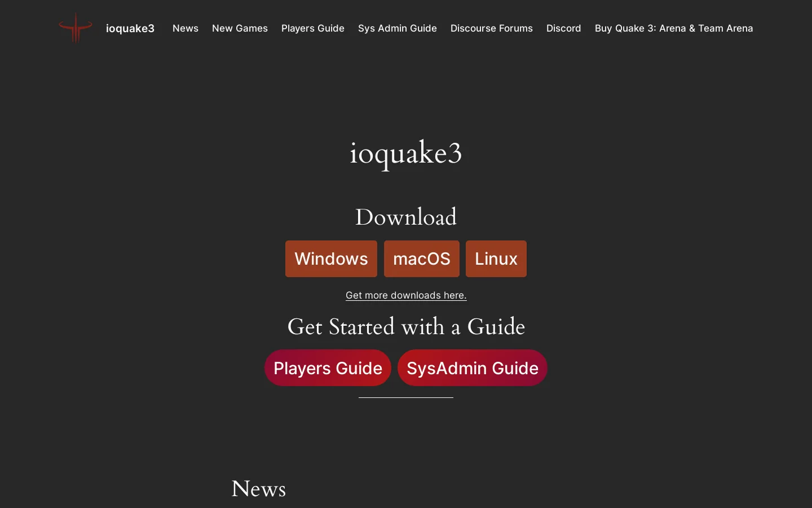This screenshot has width=812, height=508.
Task: Visit Discourse Forums link
Action: [492, 28]
